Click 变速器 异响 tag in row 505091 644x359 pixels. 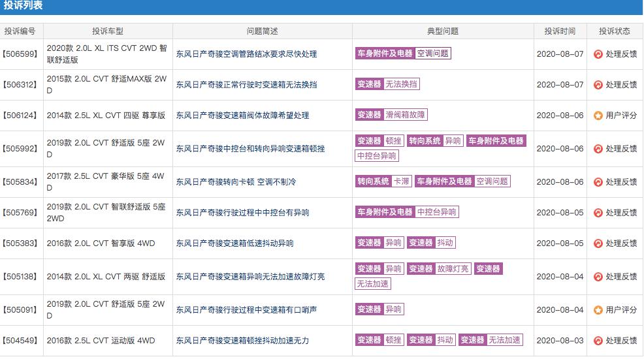point(379,309)
